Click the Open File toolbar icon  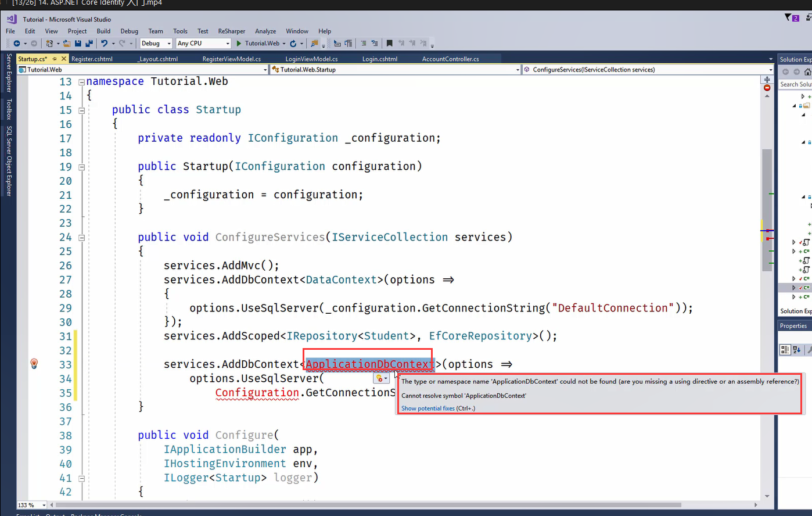pos(67,44)
